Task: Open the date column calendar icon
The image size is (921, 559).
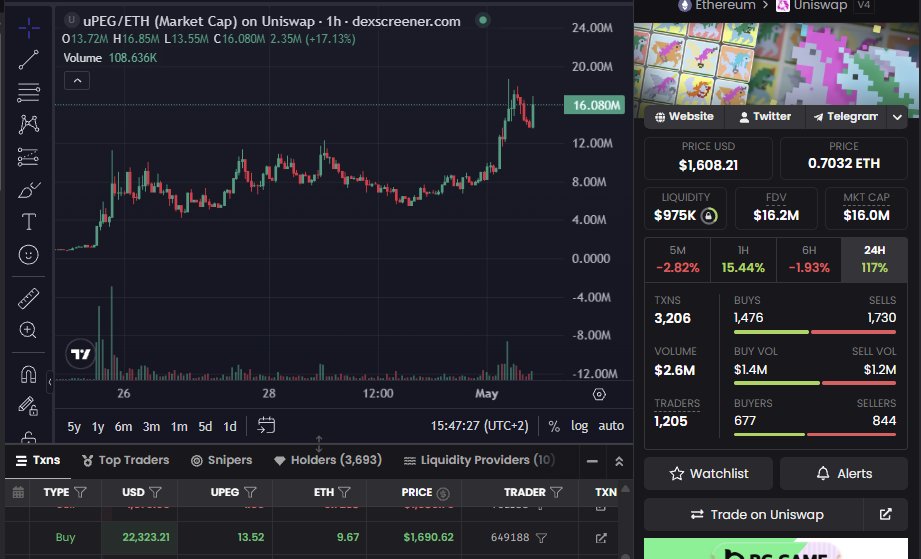Action: [18, 493]
